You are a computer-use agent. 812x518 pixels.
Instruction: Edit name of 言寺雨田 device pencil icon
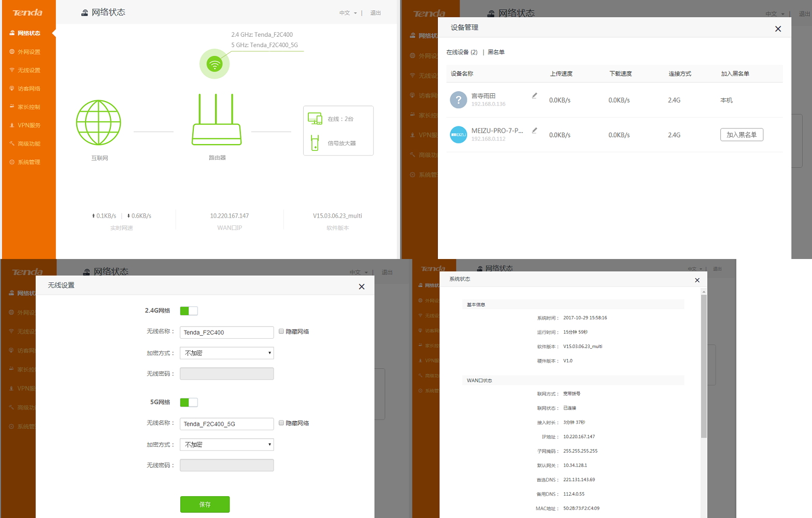coord(534,96)
